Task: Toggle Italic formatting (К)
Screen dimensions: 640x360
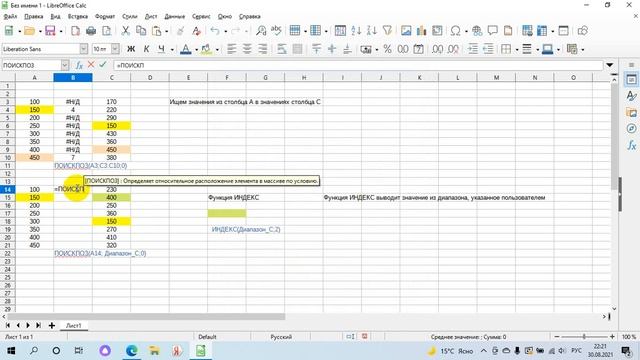Action: pos(146,49)
